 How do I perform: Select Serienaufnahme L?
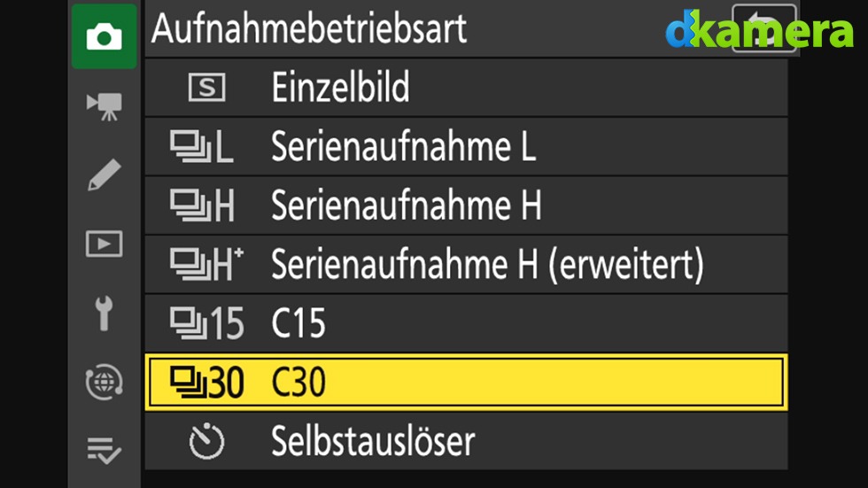pos(466,147)
